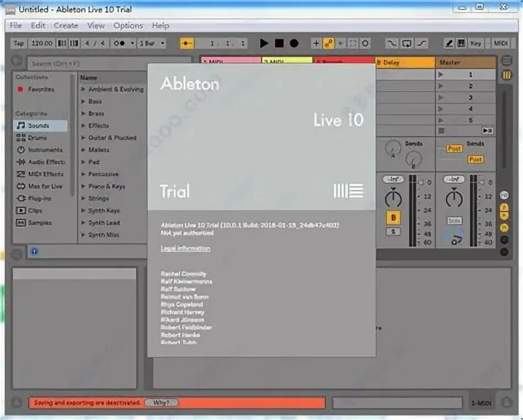Select the Delay return track header

(405, 62)
